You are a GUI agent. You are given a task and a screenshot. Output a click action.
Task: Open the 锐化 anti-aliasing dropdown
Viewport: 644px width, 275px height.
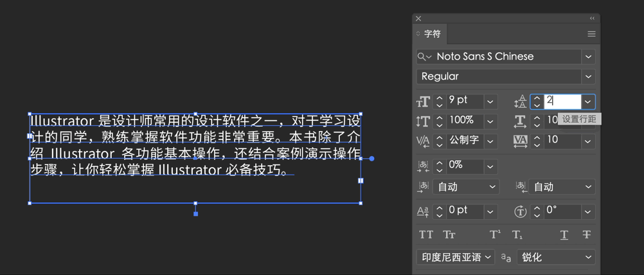556,258
